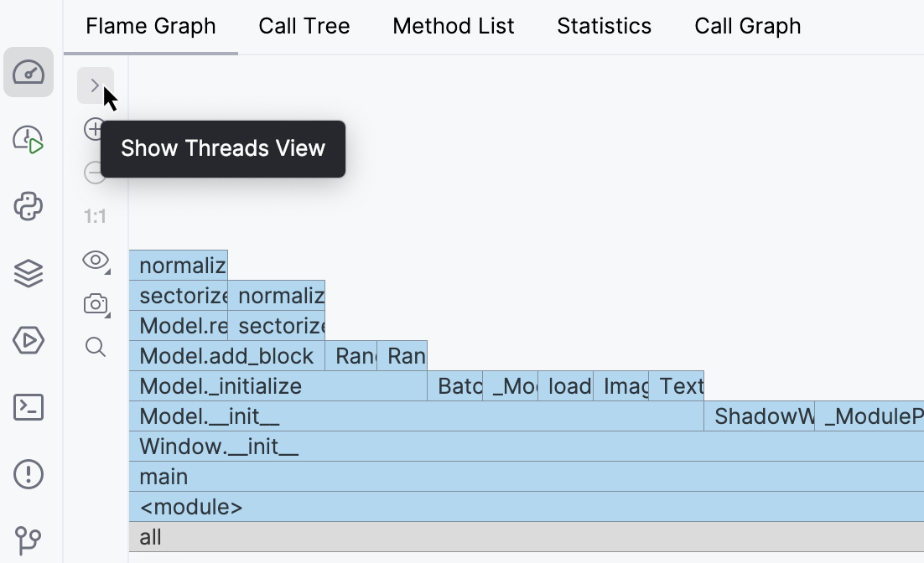Screen dimensions: 924x563
Task: Open the profiler sessions icon below the gauge
Action: 28,140
